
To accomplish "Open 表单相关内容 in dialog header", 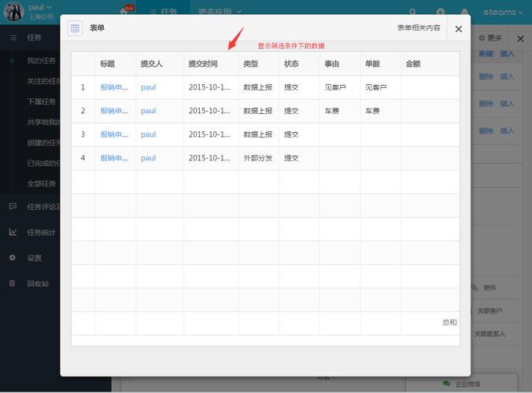I will tap(419, 28).
